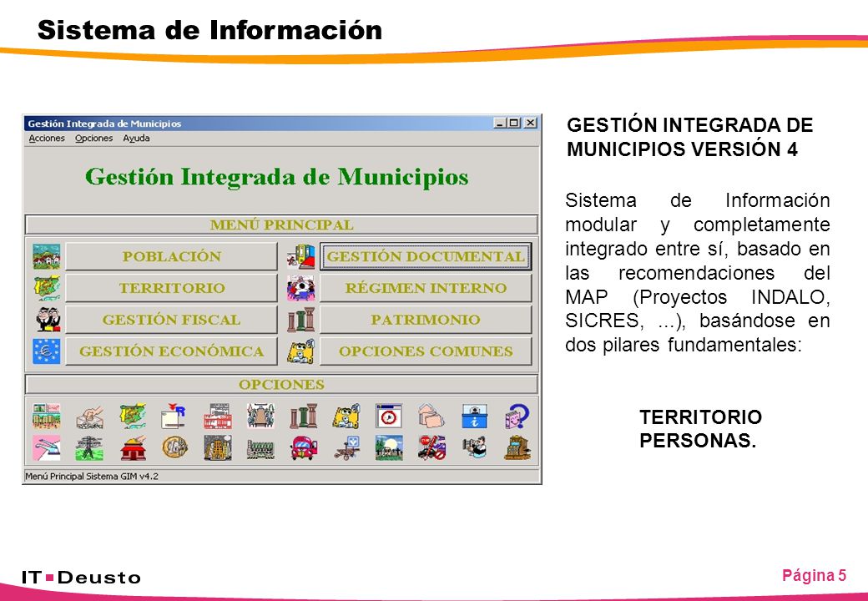This screenshot has width=868, height=601.
Task: Open the stacked folders icon
Action: 431,417
